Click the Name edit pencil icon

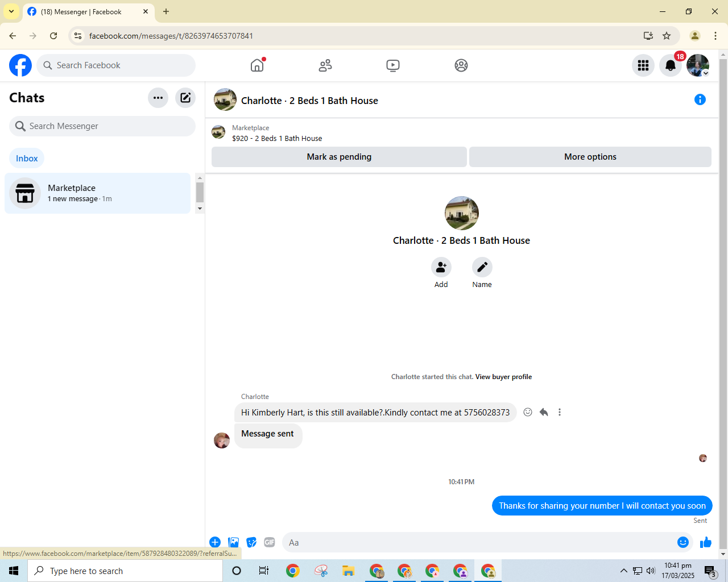[x=482, y=267]
